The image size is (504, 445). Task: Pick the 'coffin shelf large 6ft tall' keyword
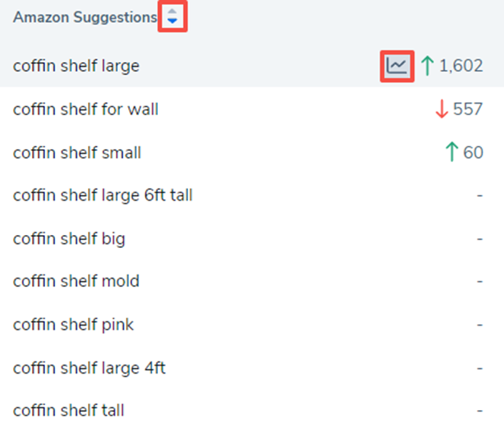[x=102, y=195]
